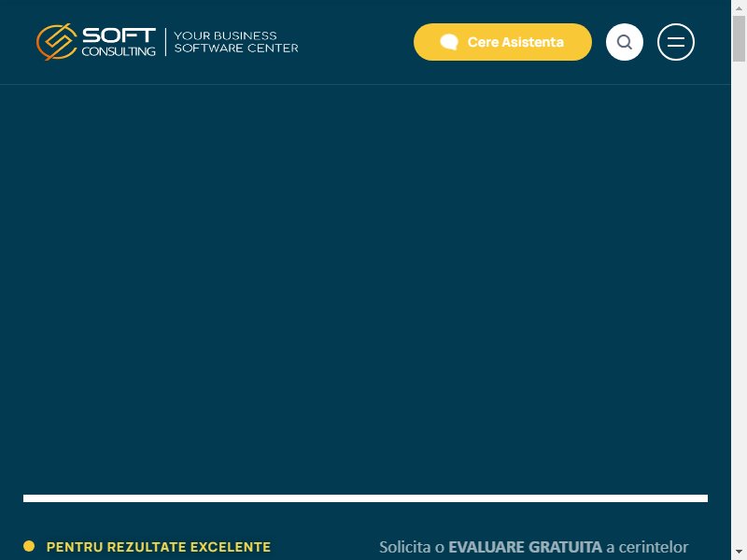Click the "PENTRU REZULTATE EXCELENTE" heading text

(159, 547)
